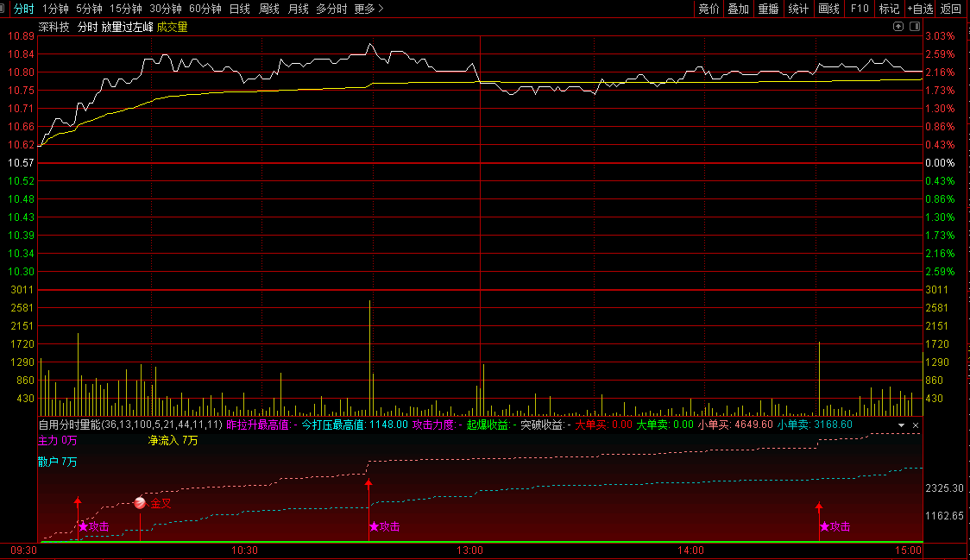The height and width of the screenshot is (560, 970).
Task: Click the 10.57 previous close price label
Action: pyautogui.click(x=21, y=163)
